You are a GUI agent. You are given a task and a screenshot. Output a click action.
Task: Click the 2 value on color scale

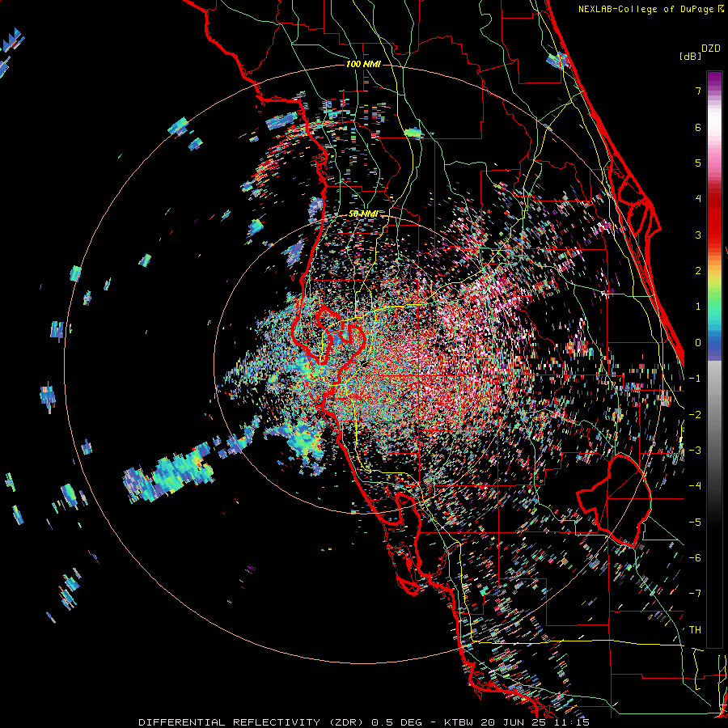pos(698,271)
